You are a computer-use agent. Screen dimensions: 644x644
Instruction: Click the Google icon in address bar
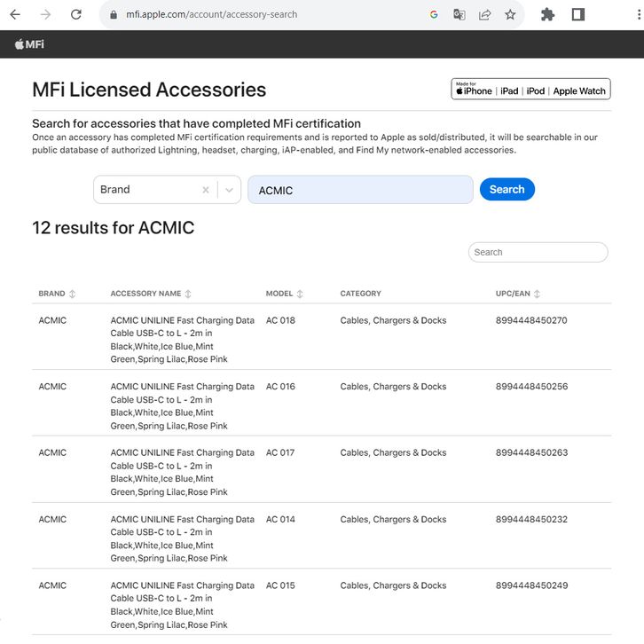point(434,15)
